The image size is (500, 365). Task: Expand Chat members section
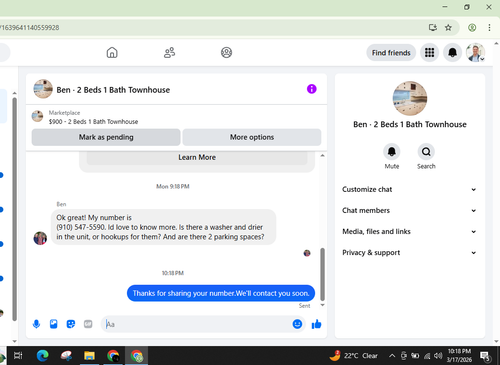(410, 210)
